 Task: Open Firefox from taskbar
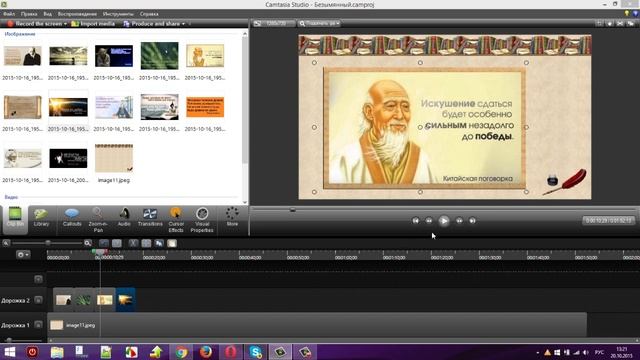[206, 352]
